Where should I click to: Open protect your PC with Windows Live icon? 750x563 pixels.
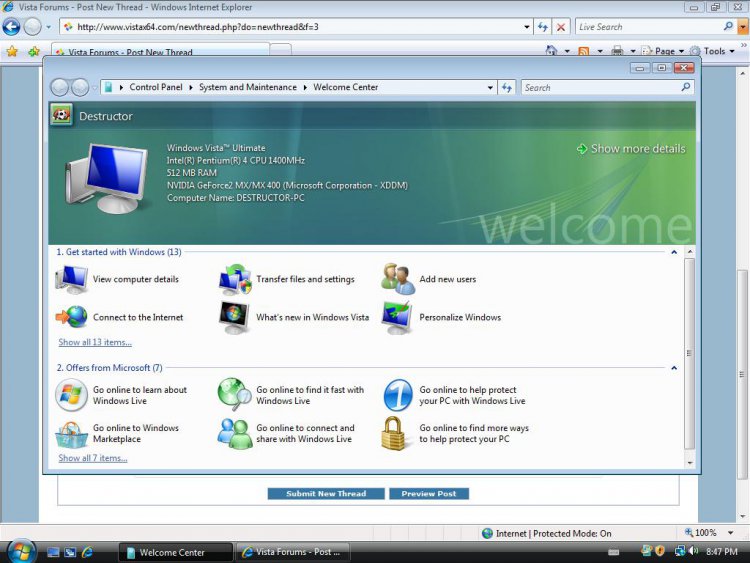click(x=398, y=395)
